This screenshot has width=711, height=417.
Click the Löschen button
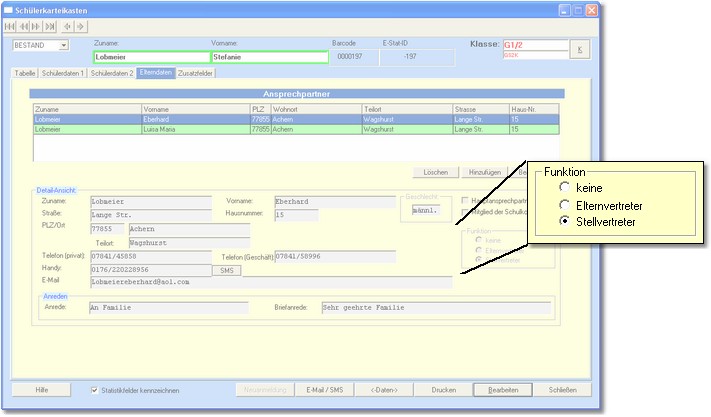tap(436, 172)
